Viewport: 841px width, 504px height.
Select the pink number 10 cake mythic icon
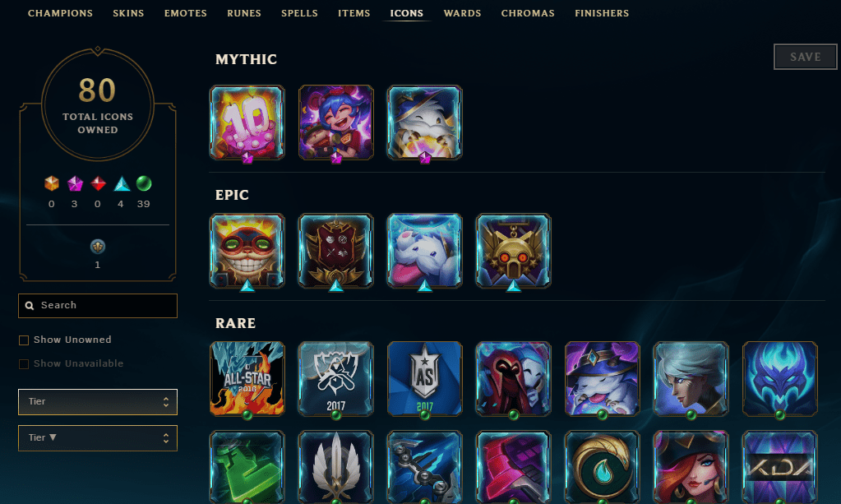[x=247, y=123]
